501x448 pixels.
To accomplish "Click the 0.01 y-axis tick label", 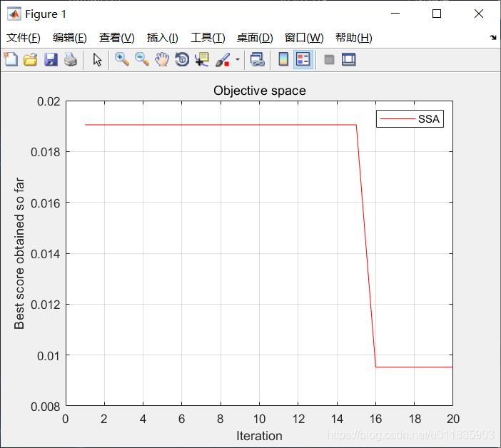I will click(49, 356).
